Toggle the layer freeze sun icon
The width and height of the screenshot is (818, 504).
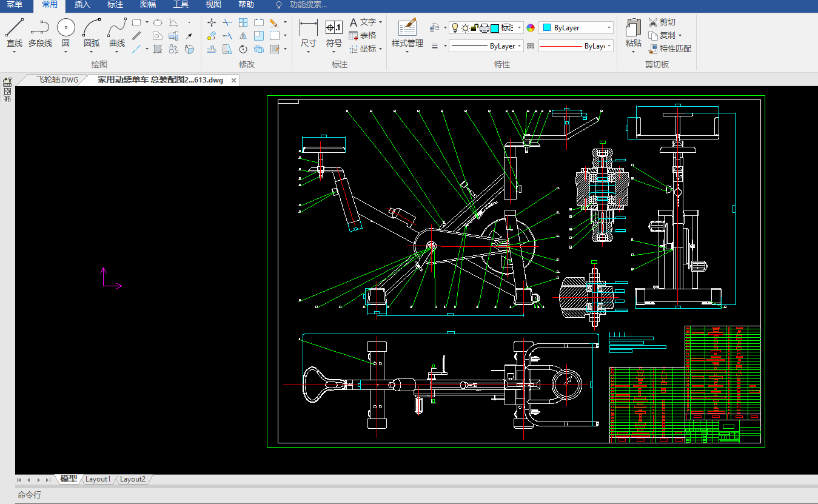(x=465, y=28)
